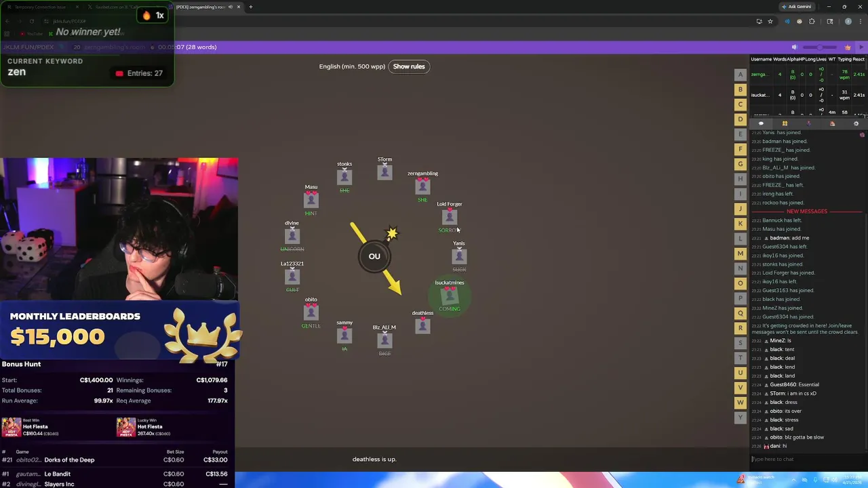This screenshot has width=868, height=488.
Task: Click the Lives column header
Action: coord(821,59)
